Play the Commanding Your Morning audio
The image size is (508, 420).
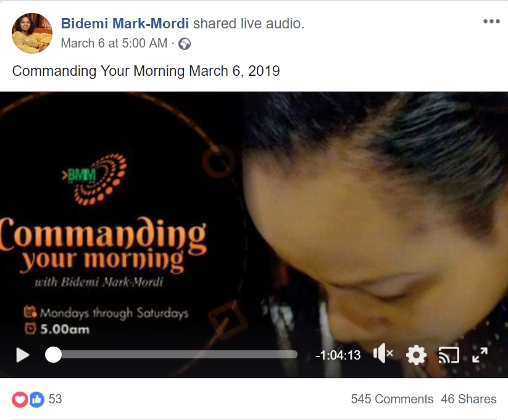point(23,355)
